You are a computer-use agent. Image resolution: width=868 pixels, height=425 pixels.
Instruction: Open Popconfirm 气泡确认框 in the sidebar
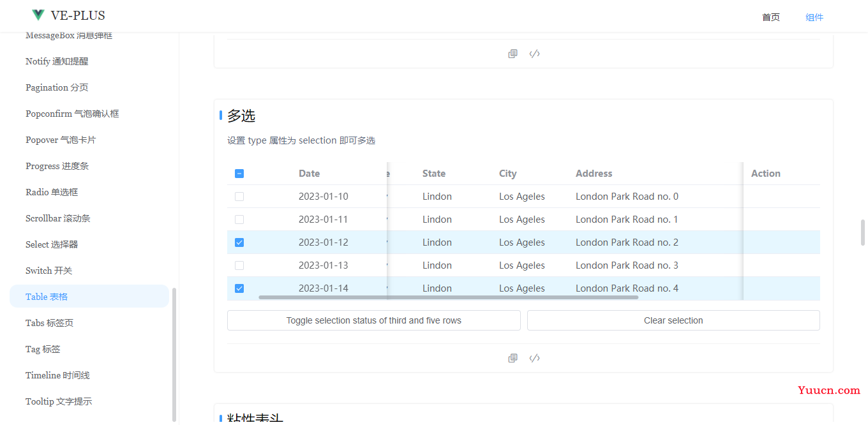72,114
